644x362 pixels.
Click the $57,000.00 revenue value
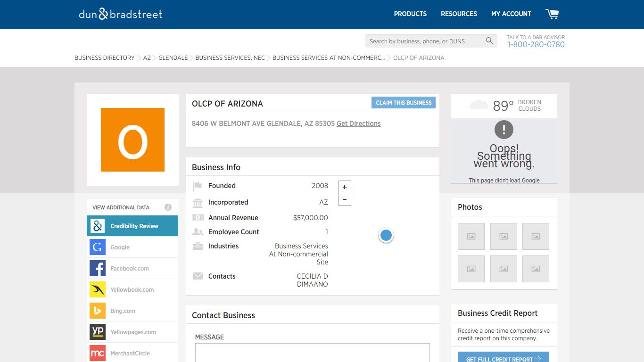pyautogui.click(x=311, y=218)
